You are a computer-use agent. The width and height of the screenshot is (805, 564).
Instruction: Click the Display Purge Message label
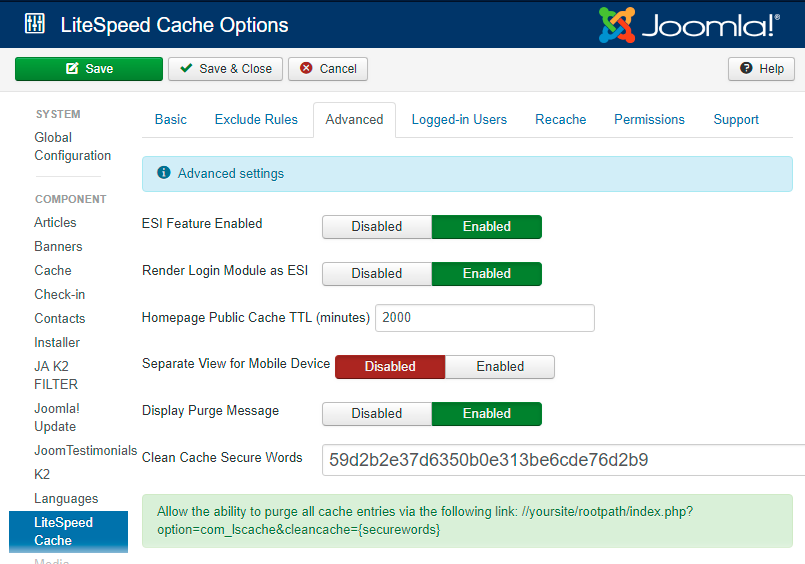(210, 411)
